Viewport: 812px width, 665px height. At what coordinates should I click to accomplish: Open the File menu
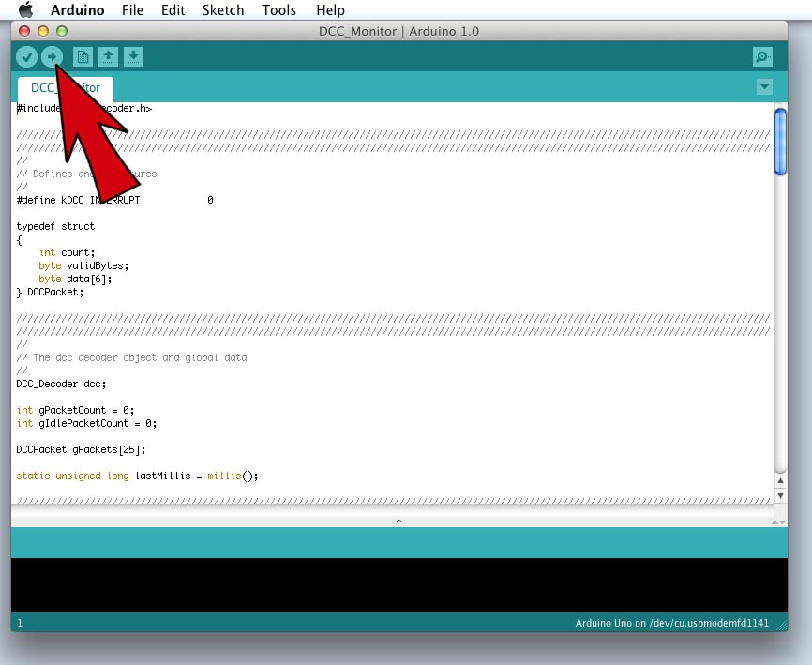132,10
